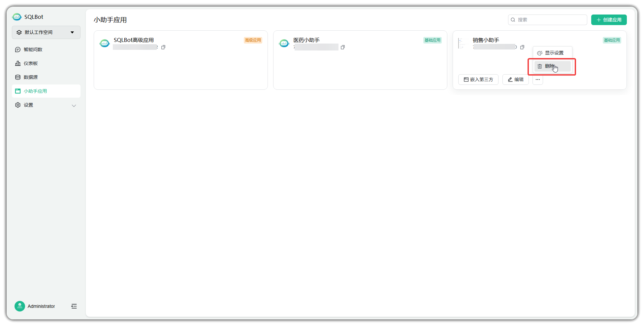
Task: Click the 创建应用 button
Action: [x=609, y=20]
